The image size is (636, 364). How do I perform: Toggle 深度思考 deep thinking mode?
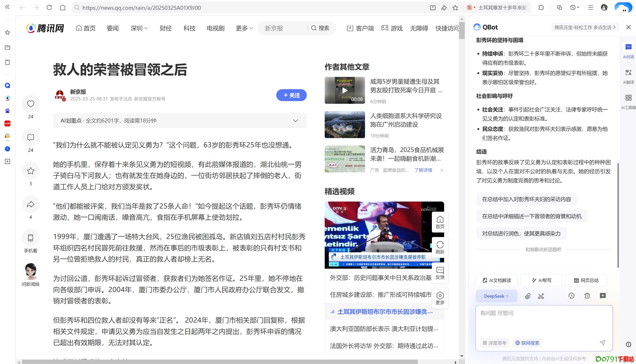(x=494, y=343)
